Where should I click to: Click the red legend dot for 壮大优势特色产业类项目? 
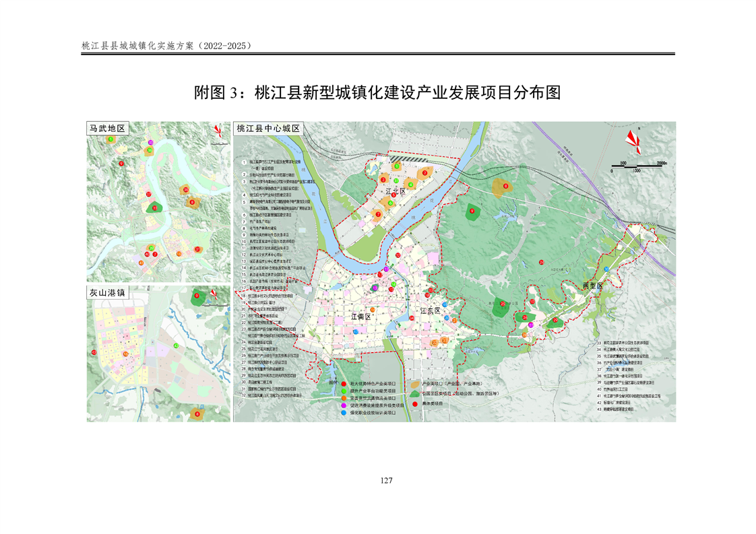pyautogui.click(x=344, y=384)
